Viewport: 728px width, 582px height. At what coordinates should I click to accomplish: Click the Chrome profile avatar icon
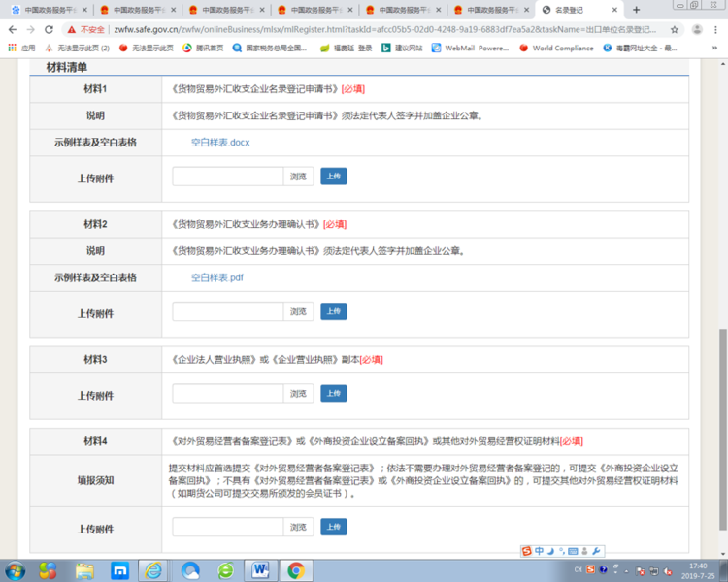(x=697, y=29)
